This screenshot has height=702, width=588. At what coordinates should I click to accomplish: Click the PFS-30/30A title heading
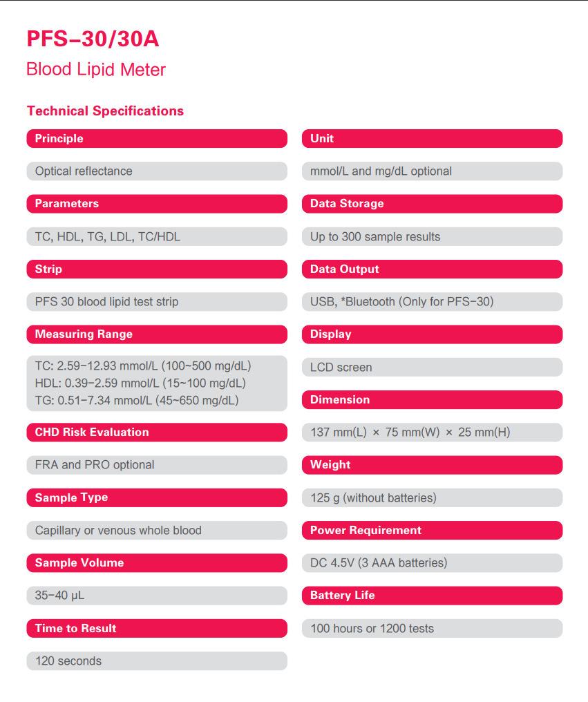coord(93,39)
